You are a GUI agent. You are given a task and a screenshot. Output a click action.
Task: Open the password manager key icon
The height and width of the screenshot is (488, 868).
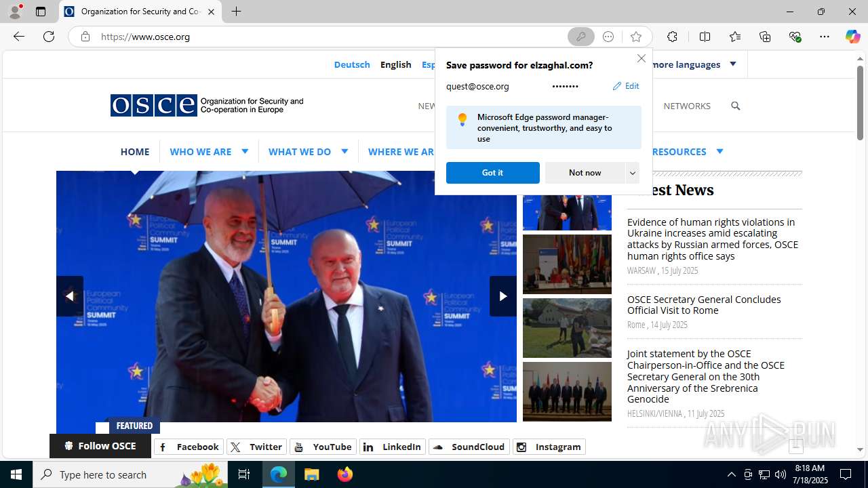(581, 37)
